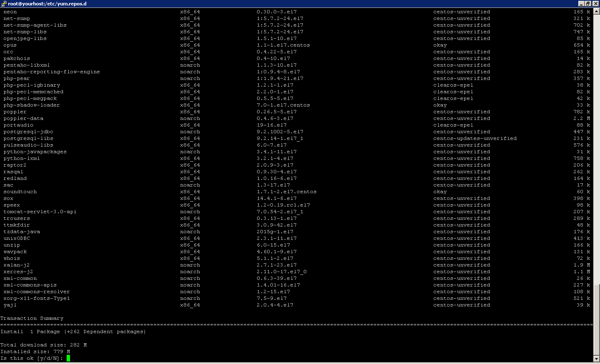Select package name wavpack
This screenshot has width=600, height=364.
coord(15,252)
